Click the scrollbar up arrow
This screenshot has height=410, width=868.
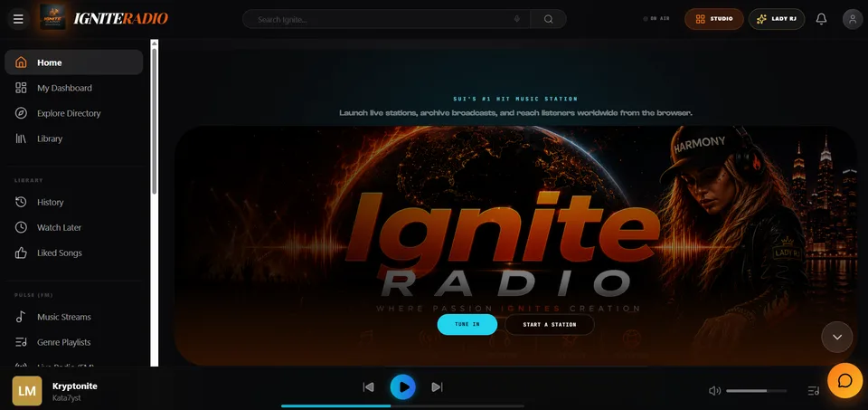[155, 43]
